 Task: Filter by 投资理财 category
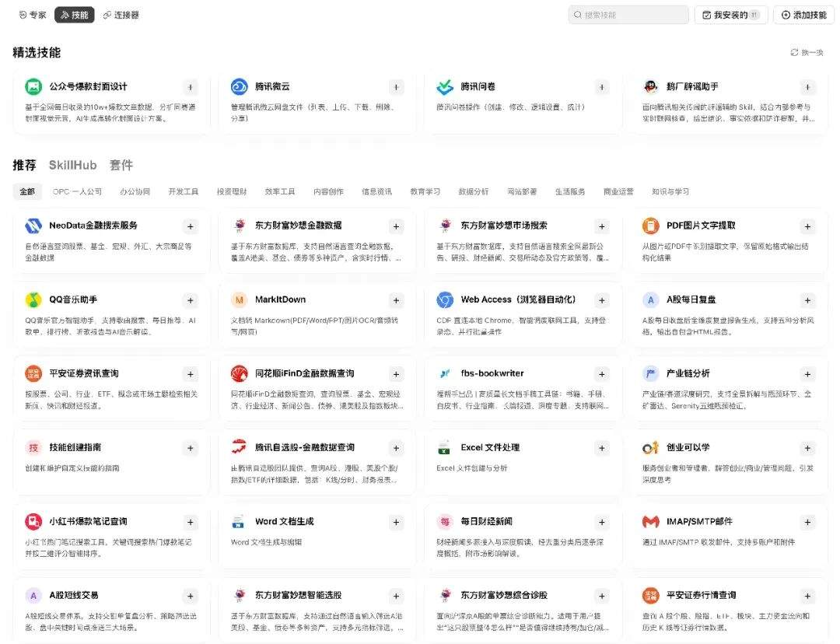tap(232, 191)
